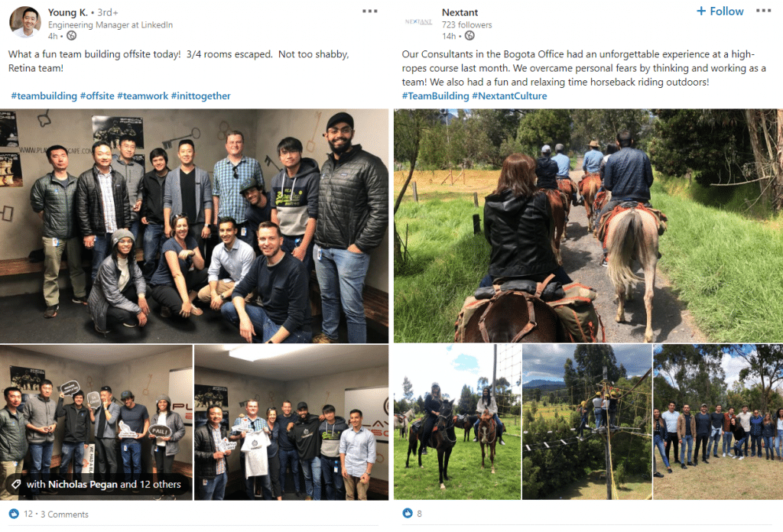This screenshot has width=783, height=532.
Task: Click the tag icon on the bottom-left photo
Action: 16,484
